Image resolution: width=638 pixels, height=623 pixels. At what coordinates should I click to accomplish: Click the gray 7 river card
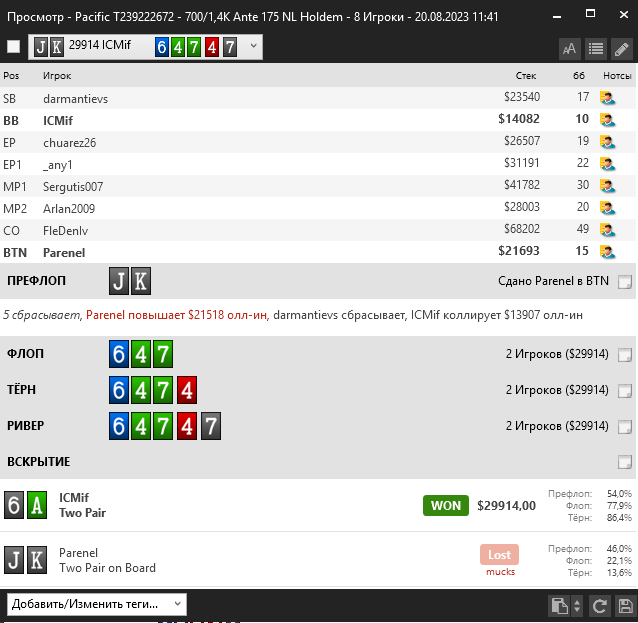pyautogui.click(x=211, y=426)
